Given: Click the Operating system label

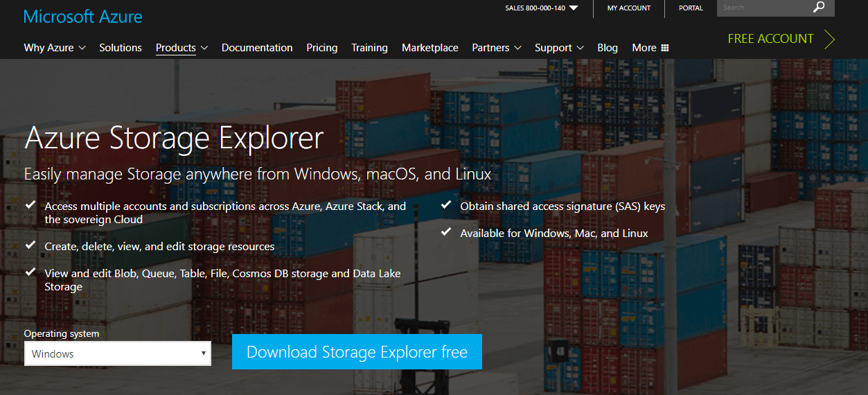Looking at the screenshot, I should [62, 333].
